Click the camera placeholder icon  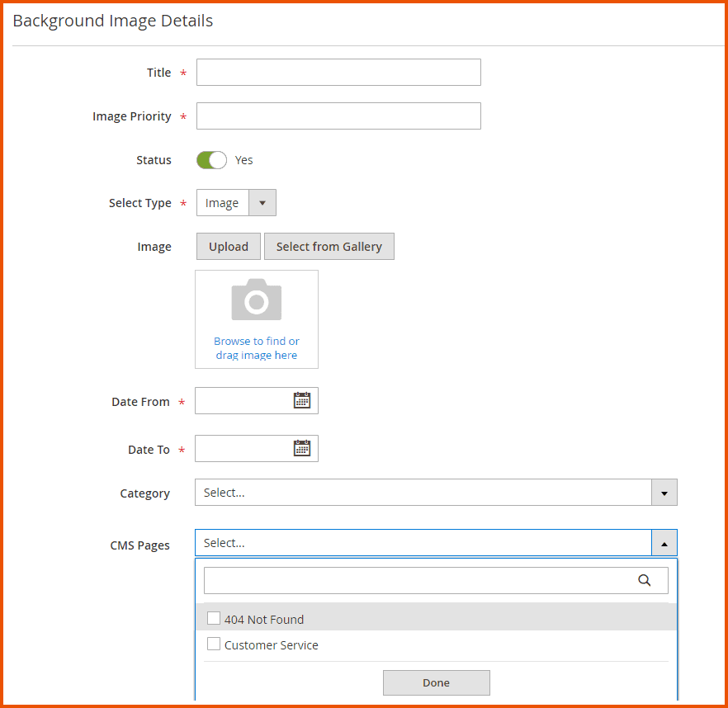(257, 300)
